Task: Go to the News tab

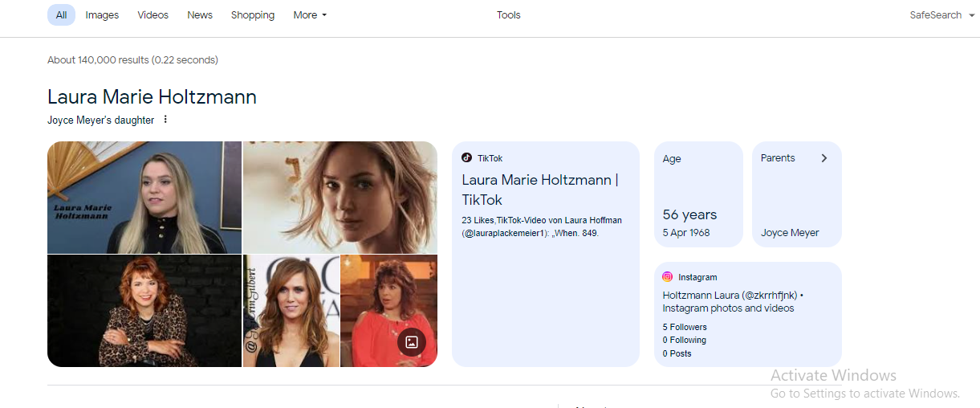Action: (200, 15)
